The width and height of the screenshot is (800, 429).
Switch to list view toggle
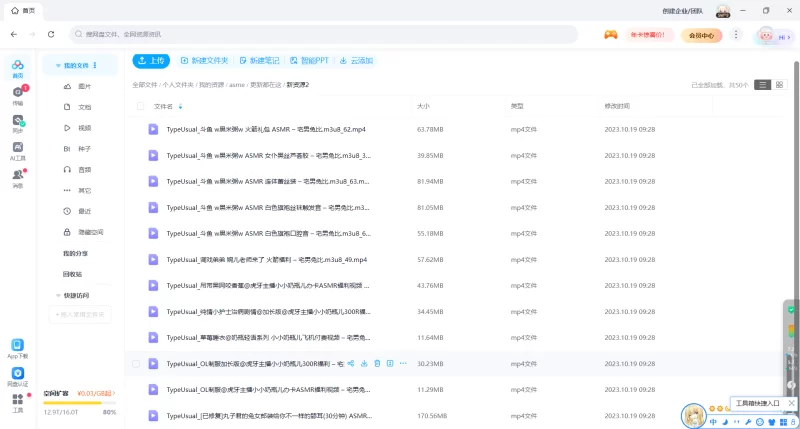pos(763,85)
